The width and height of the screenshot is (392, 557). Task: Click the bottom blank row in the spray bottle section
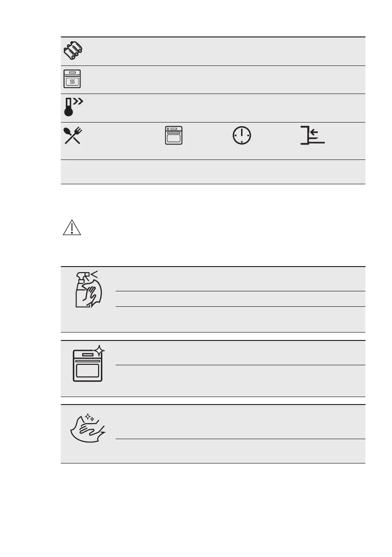click(240, 319)
